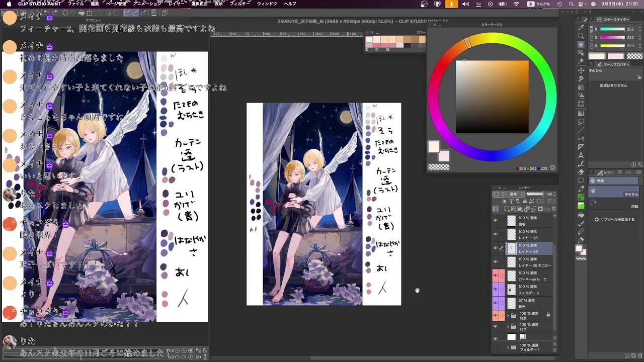
Task: Select the Eraser tool below the brush icon
Action: 581,171
